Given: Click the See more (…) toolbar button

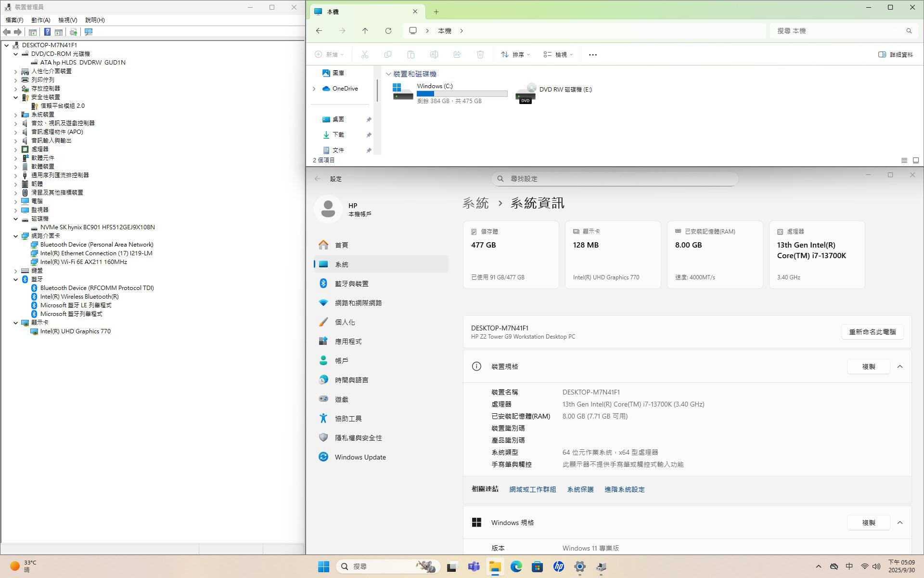Looking at the screenshot, I should (592, 54).
